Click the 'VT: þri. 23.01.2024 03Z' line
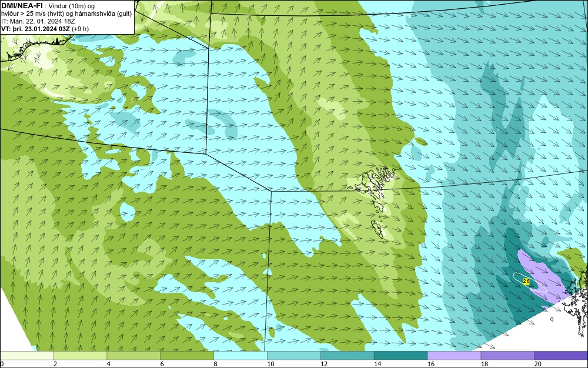This screenshot has width=588, height=368. 45,29
